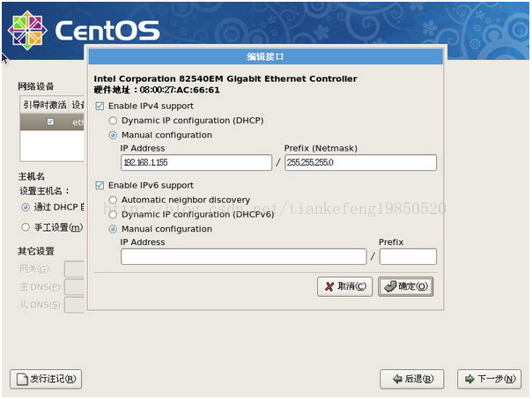Click the empty IPv6 IP Address field
Screen dimensions: 532x399
pos(244,256)
